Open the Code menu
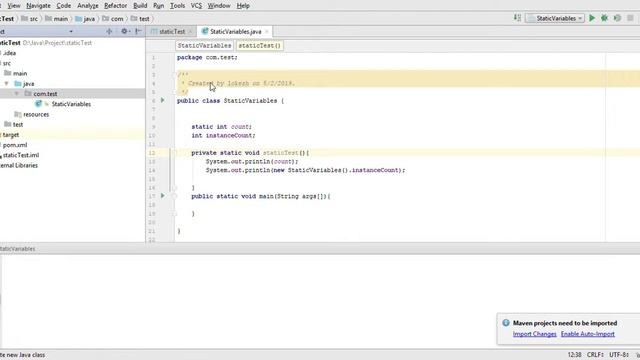 click(x=63, y=6)
